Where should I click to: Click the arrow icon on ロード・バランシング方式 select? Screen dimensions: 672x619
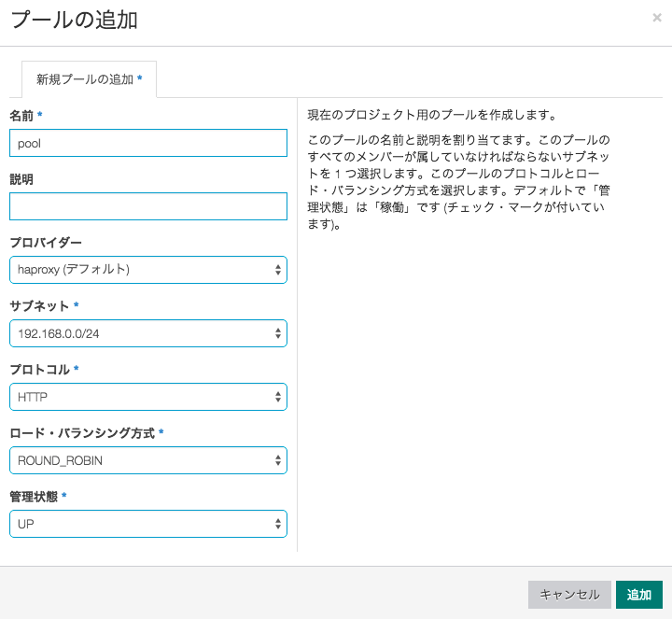tap(278, 460)
